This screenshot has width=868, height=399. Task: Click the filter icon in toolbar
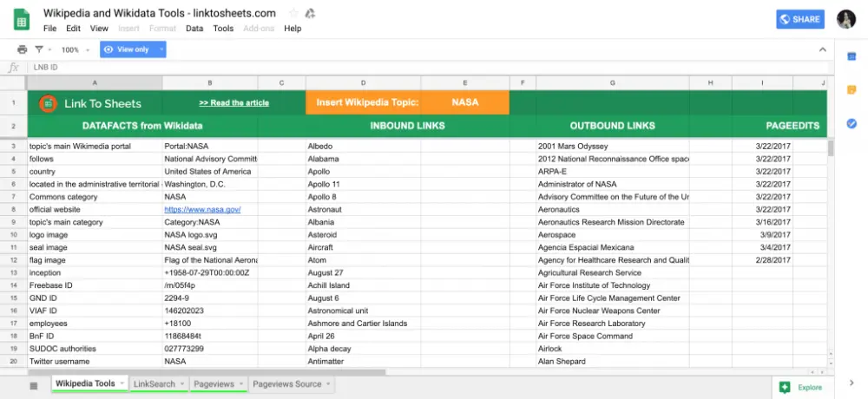click(39, 49)
